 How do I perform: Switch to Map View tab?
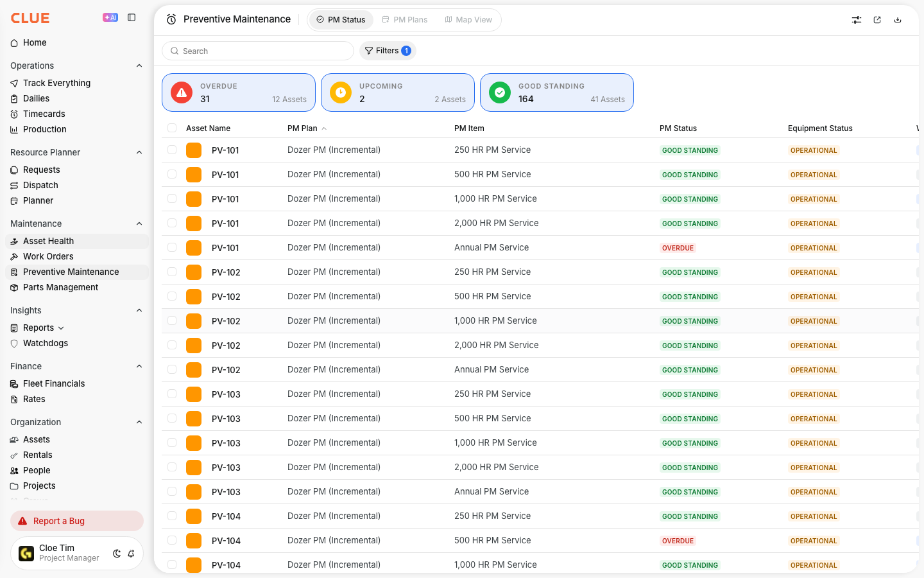(468, 20)
